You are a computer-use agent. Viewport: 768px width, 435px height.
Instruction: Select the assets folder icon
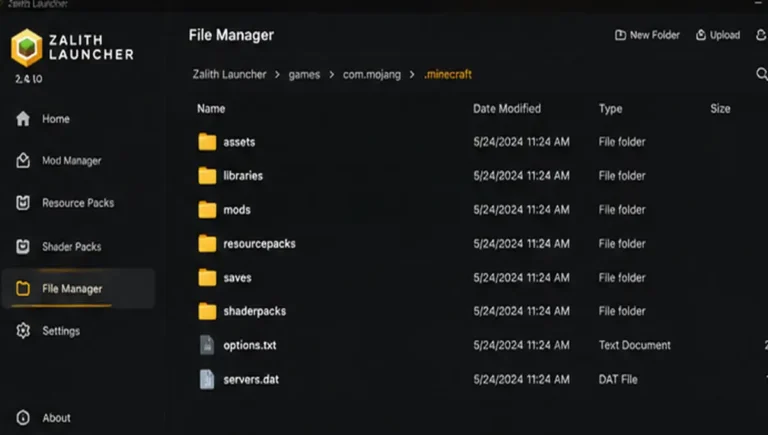click(207, 142)
